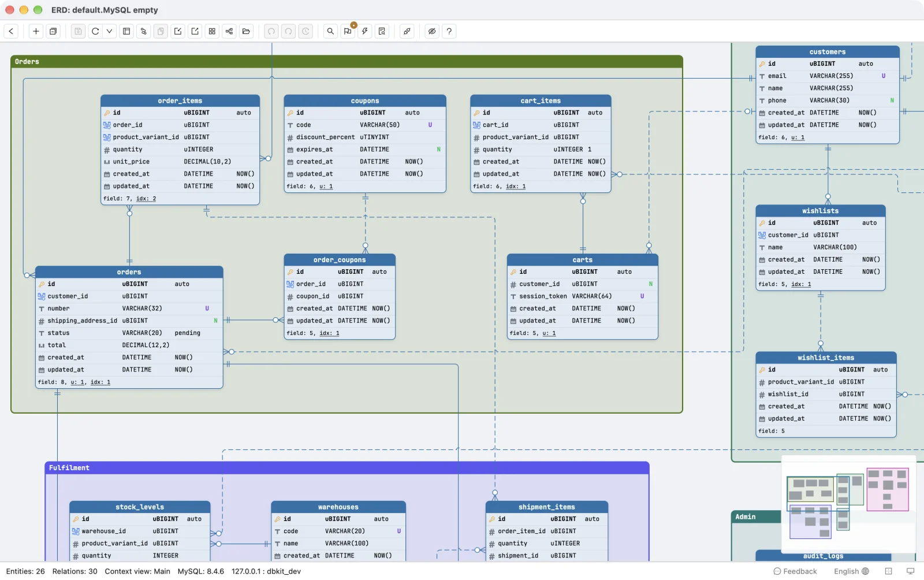Click 'Context view: Main' in status bar
This screenshot has height=580, width=924.
point(137,571)
